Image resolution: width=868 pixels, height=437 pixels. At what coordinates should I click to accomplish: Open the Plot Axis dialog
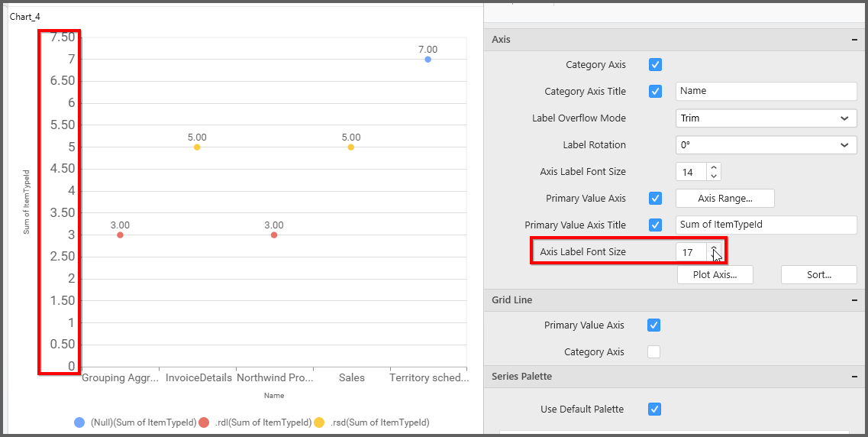click(x=715, y=275)
